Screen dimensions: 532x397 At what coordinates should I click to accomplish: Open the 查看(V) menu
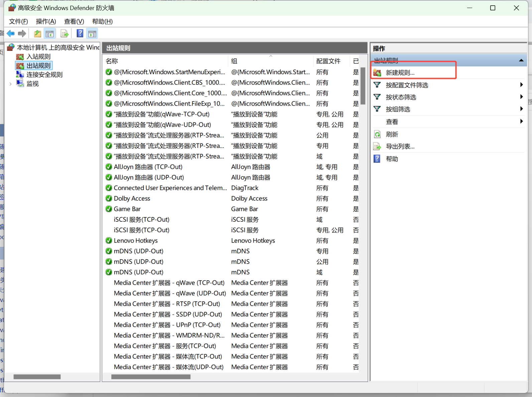(x=74, y=21)
